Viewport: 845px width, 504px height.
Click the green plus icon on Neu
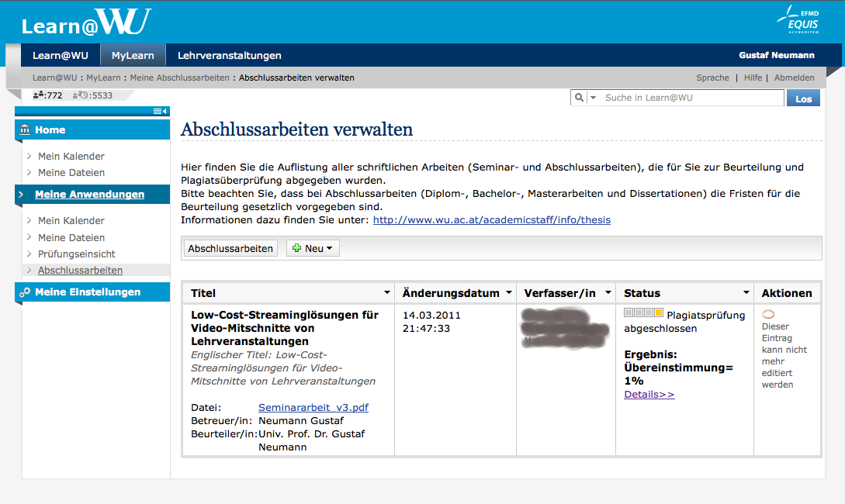click(296, 248)
